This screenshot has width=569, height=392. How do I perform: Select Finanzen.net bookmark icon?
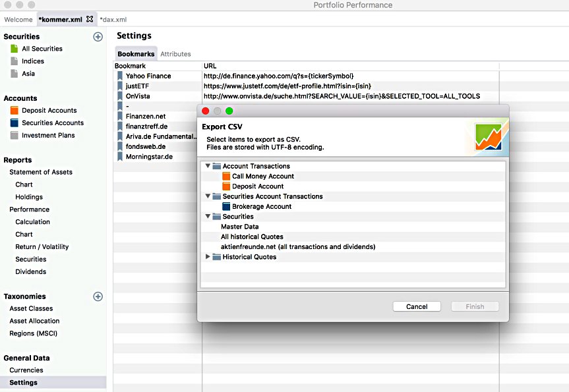[120, 116]
